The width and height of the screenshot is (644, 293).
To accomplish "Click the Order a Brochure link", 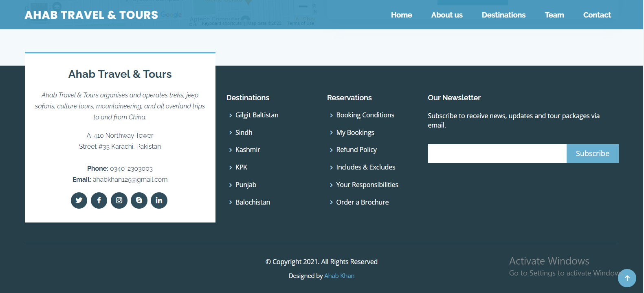I will 362,203.
